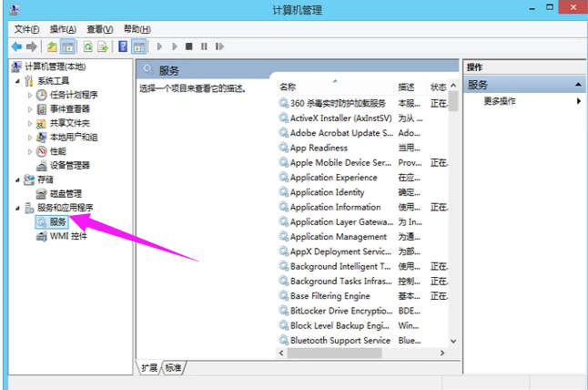Click the Back arrow toolbar icon
This screenshot has width=588, height=390.
pyautogui.click(x=16, y=46)
